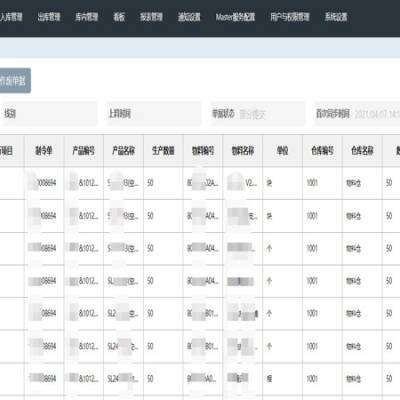Image resolution: width=400 pixels, height=400 pixels.
Task: Open the 报表管理 menu
Action: pyautogui.click(x=151, y=17)
